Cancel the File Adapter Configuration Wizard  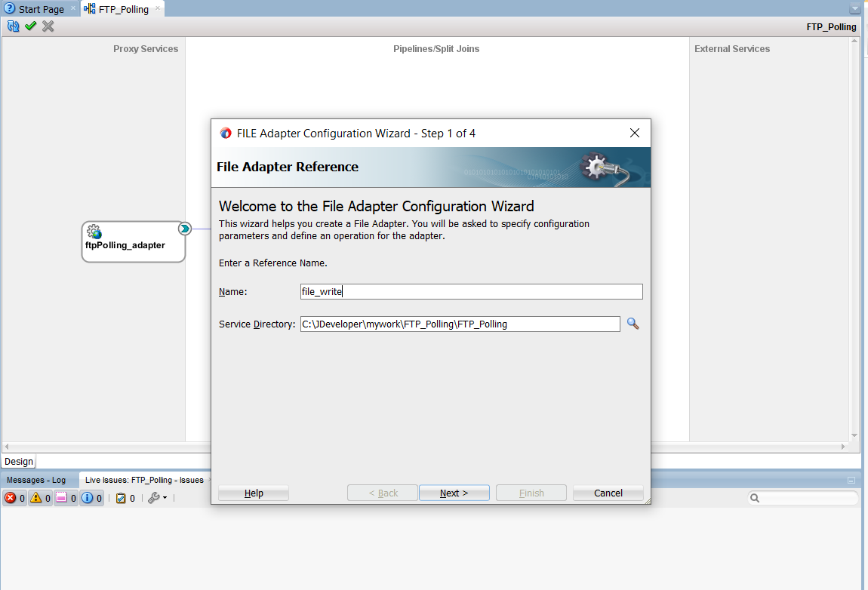pyautogui.click(x=608, y=493)
